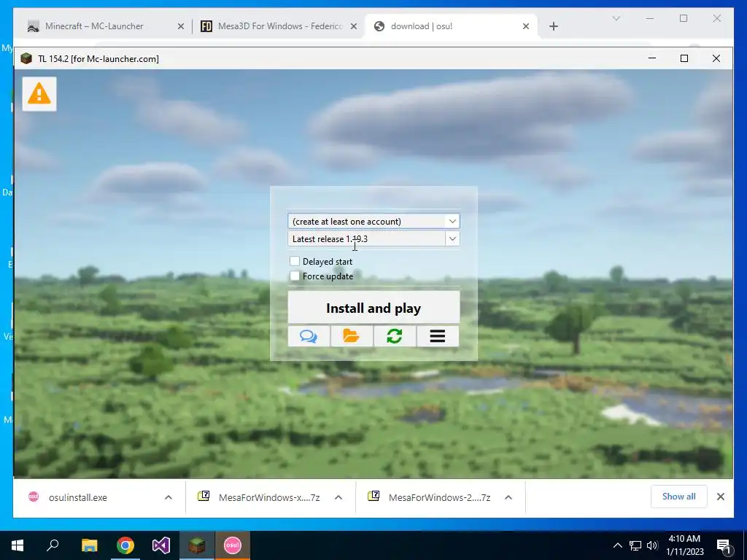Open options arrow for MesaForWindows-x....7z download
The height and width of the screenshot is (560, 747).
pyautogui.click(x=338, y=497)
